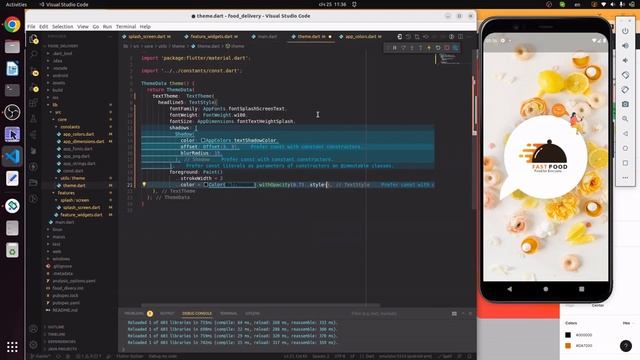Image resolution: width=640 pixels, height=360 pixels.
Task: Click the lightbulb quick-fix icon on line 21
Action: 144,184
